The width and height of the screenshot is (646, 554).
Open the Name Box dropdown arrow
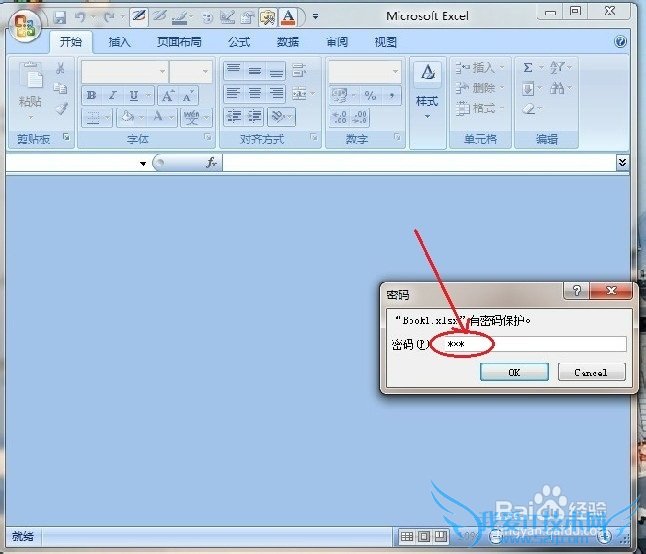point(143,164)
